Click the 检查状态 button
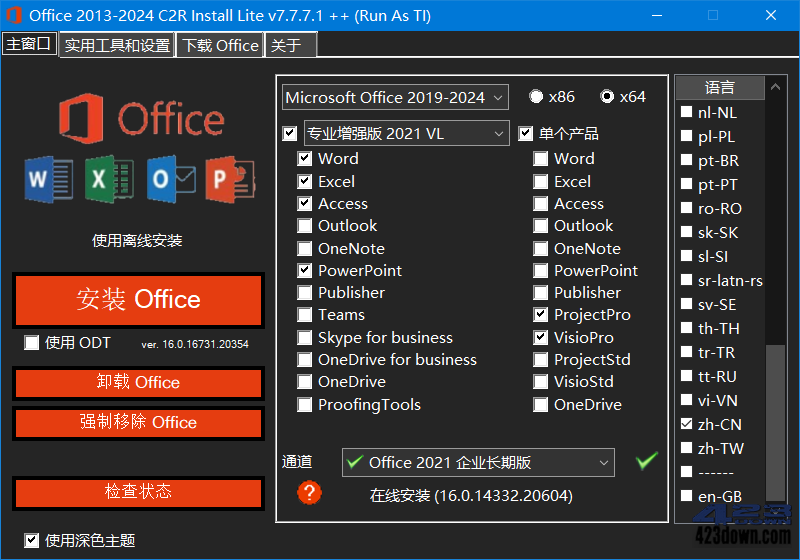 pos(138,492)
